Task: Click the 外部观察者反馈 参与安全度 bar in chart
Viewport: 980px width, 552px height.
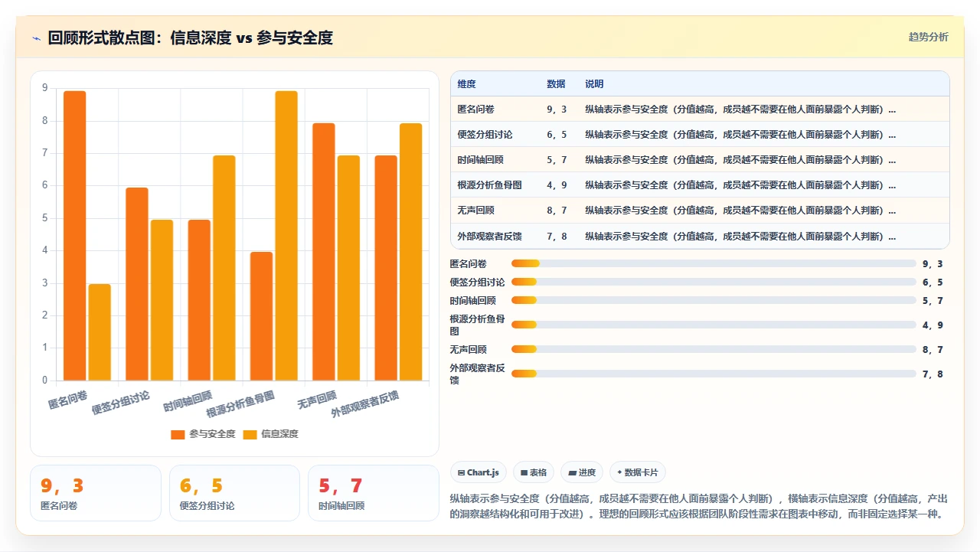Action: tap(386, 268)
